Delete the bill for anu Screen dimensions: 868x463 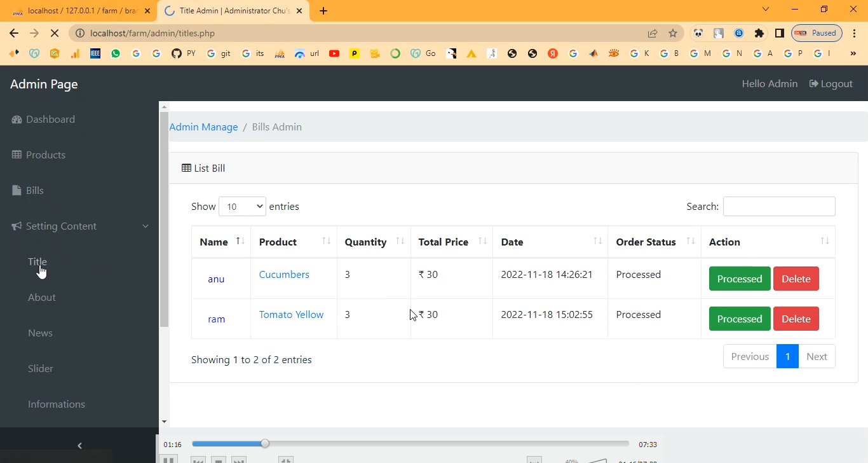click(796, 279)
